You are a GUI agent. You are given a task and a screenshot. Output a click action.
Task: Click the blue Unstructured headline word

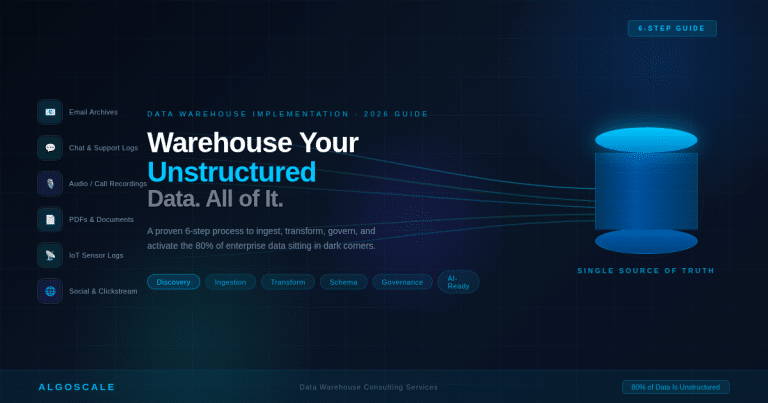point(232,172)
